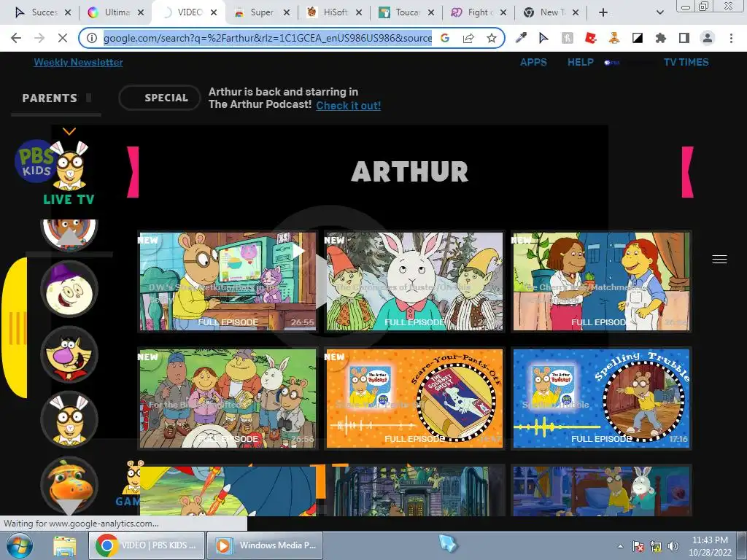This screenshot has height=560, width=747.
Task: Click the red Roblox extension icon
Action: click(591, 38)
